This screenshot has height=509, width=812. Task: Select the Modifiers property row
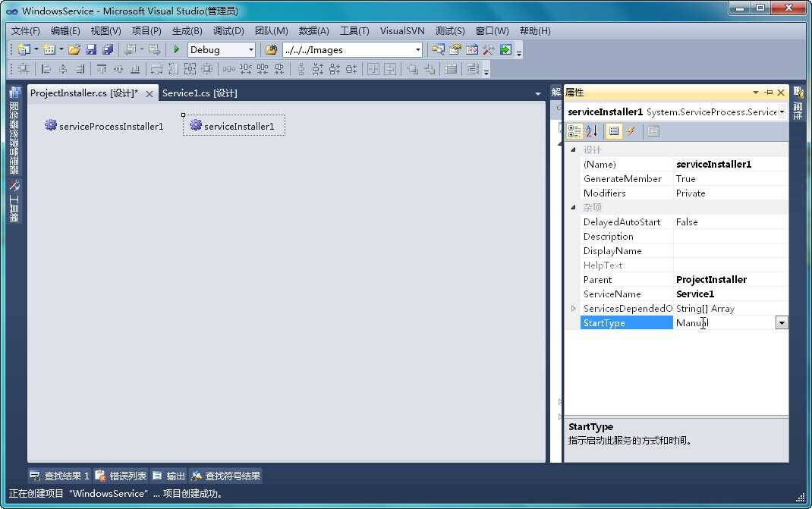coord(684,193)
